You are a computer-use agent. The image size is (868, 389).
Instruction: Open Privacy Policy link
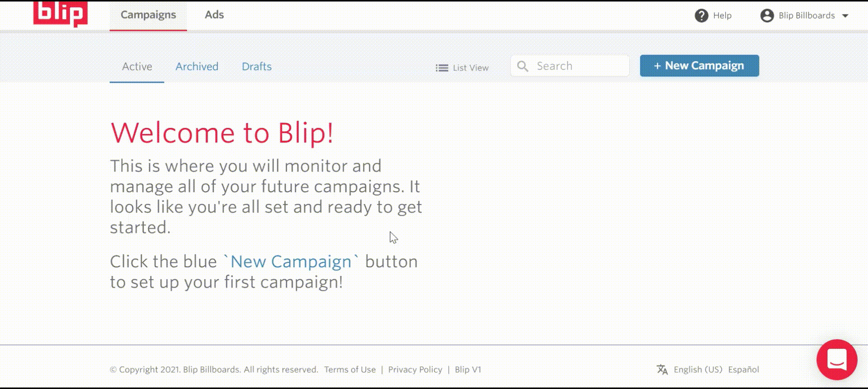coord(415,370)
